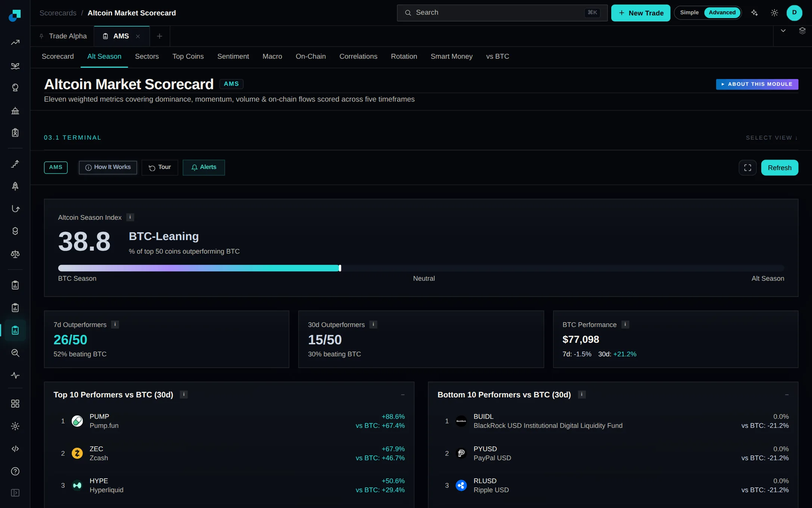Open Alerts
Screen dimensions: 812x508
[204, 167]
